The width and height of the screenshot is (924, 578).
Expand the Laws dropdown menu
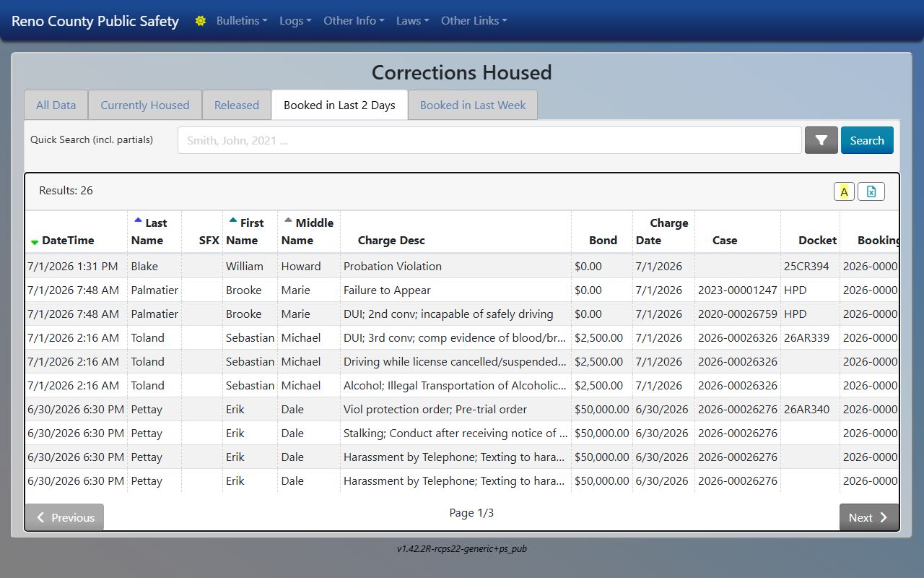(x=413, y=21)
